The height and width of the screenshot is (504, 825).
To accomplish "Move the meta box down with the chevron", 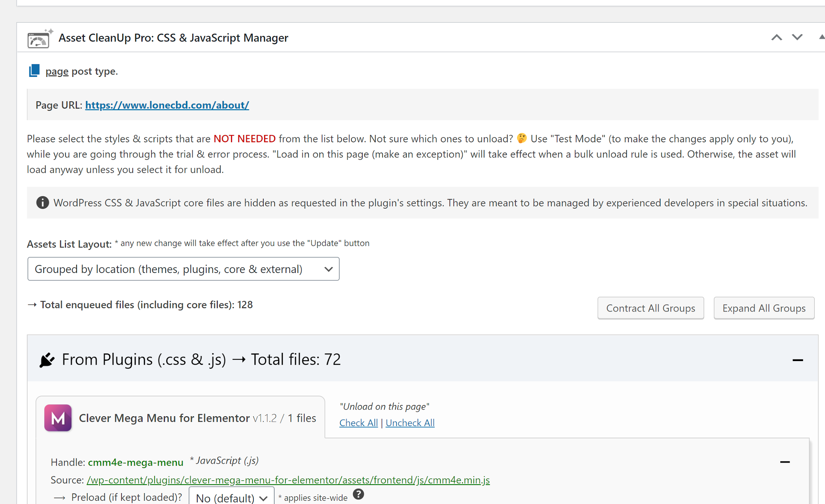I will [797, 37].
